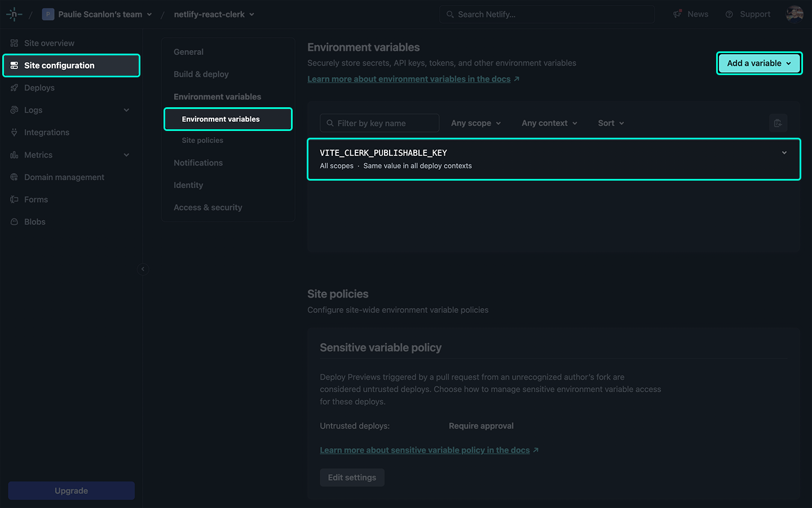Click 'Same value in all deploy contexts' text
The image size is (812, 508).
click(417, 166)
